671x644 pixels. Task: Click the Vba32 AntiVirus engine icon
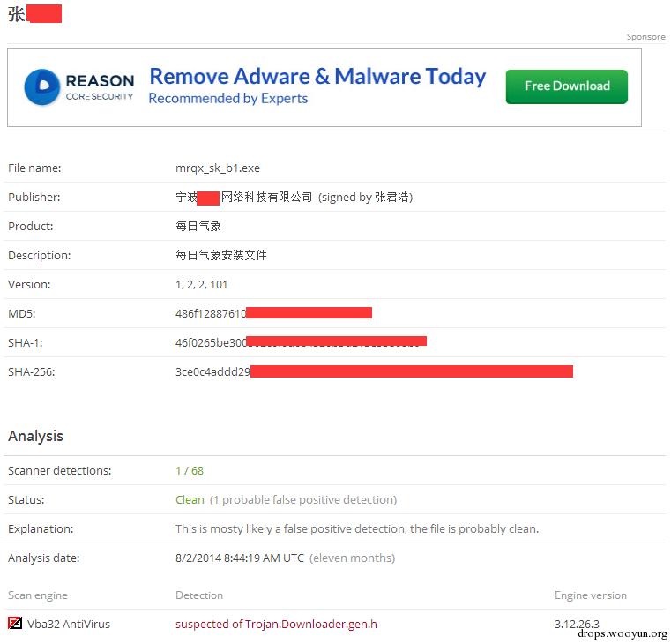(15, 623)
